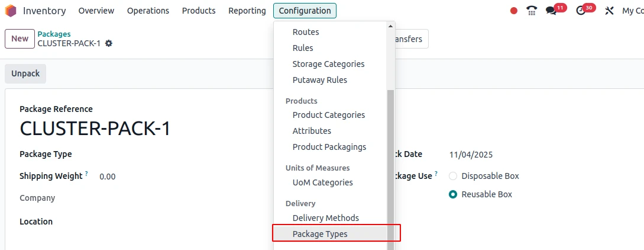Click the debug tools wrench icon

tap(609, 11)
